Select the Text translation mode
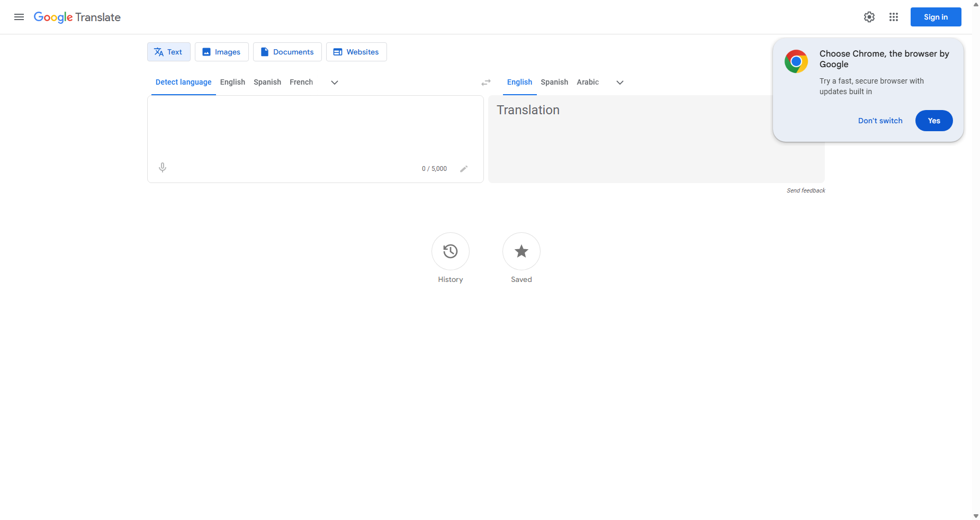This screenshot has width=980, height=520. (168, 52)
